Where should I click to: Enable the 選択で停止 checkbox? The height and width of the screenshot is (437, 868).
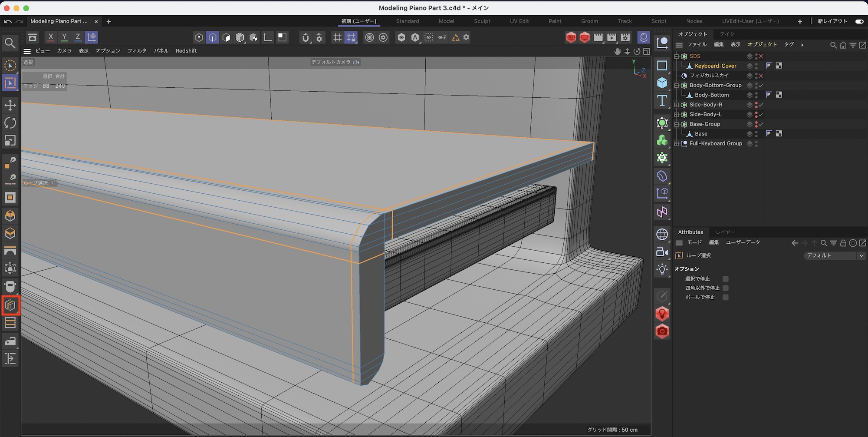click(726, 279)
